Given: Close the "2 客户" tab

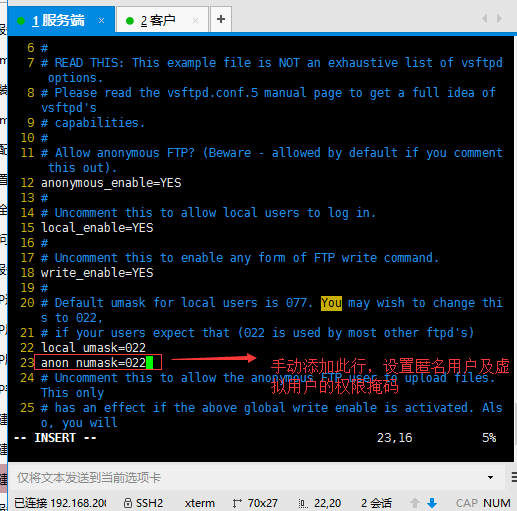Looking at the screenshot, I should 196,21.
